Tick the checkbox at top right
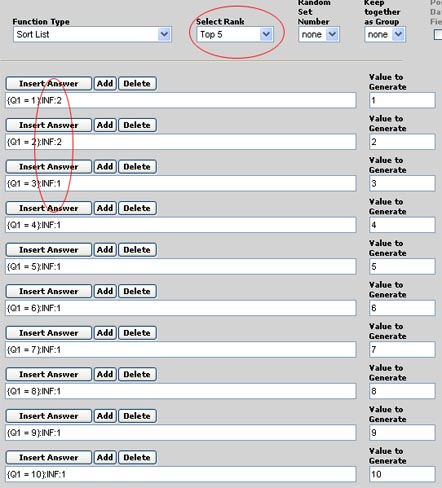This screenshot has width=442, height=488. tap(438, 35)
